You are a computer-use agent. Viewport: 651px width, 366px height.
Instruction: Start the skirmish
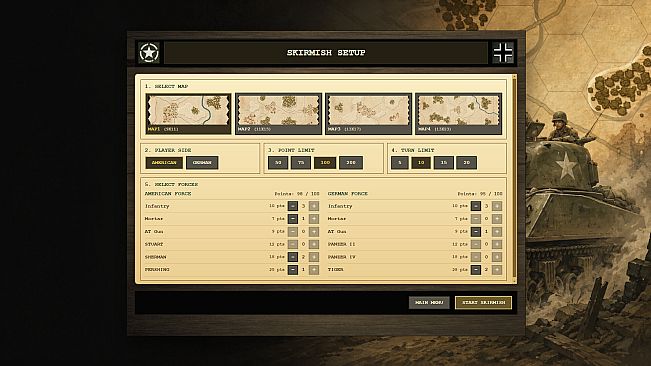(x=483, y=303)
